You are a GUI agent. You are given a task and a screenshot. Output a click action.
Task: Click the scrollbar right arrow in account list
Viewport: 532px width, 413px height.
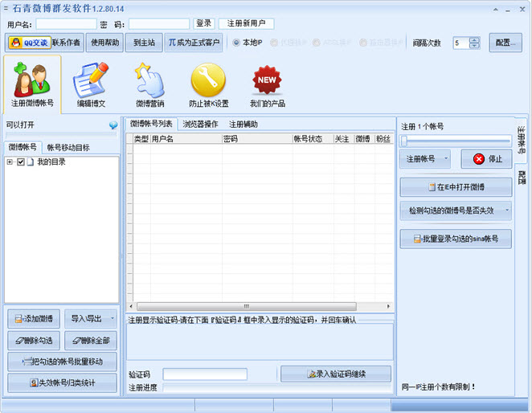pyautogui.click(x=388, y=306)
